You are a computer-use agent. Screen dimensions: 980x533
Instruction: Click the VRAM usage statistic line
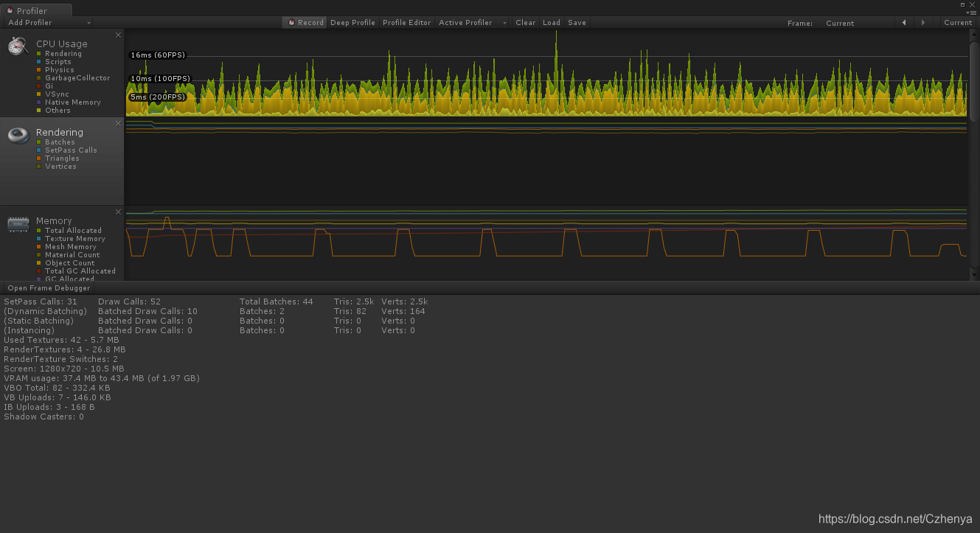point(102,378)
